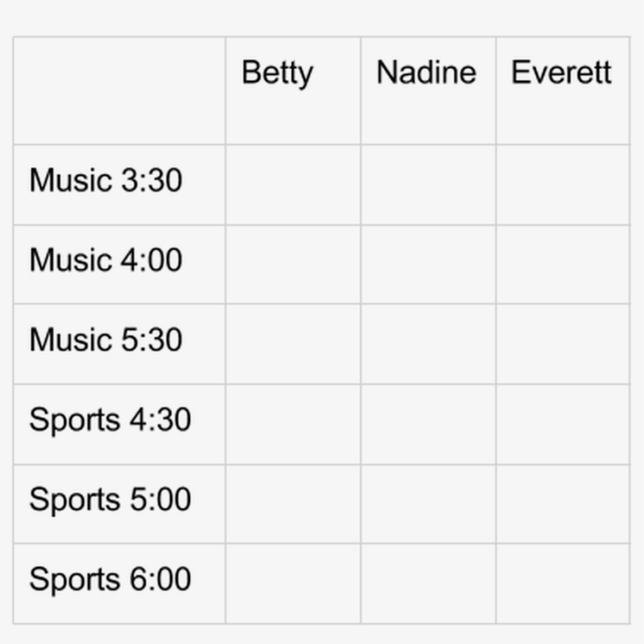644x644 pixels.
Task: Click Everett's cell for Sports 4:30
Action: point(562,424)
